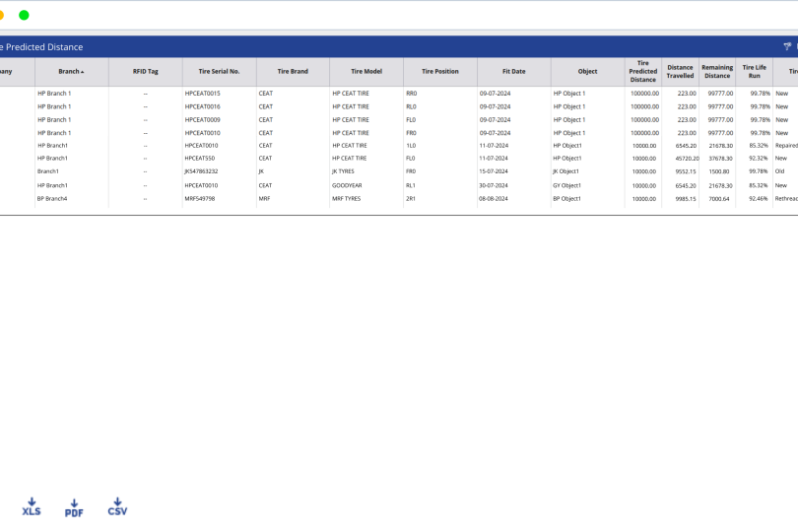Click the Tire Position column header

(x=439, y=72)
